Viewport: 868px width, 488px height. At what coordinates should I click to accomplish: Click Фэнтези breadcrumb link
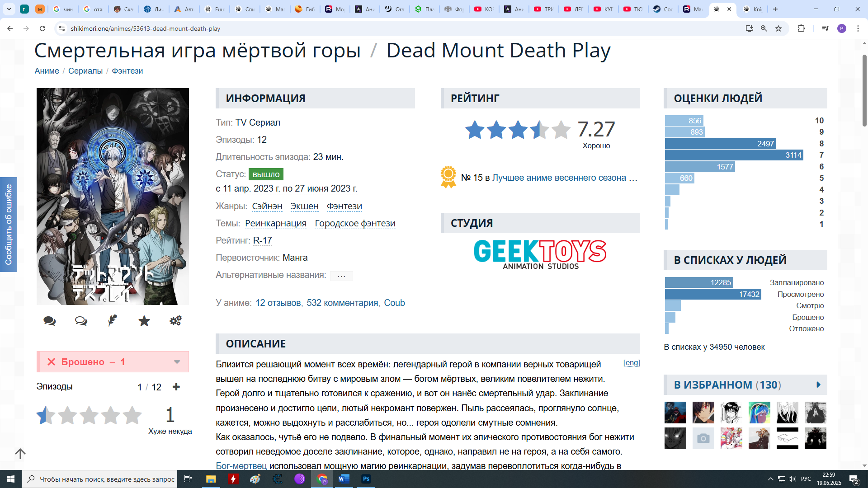(x=127, y=71)
